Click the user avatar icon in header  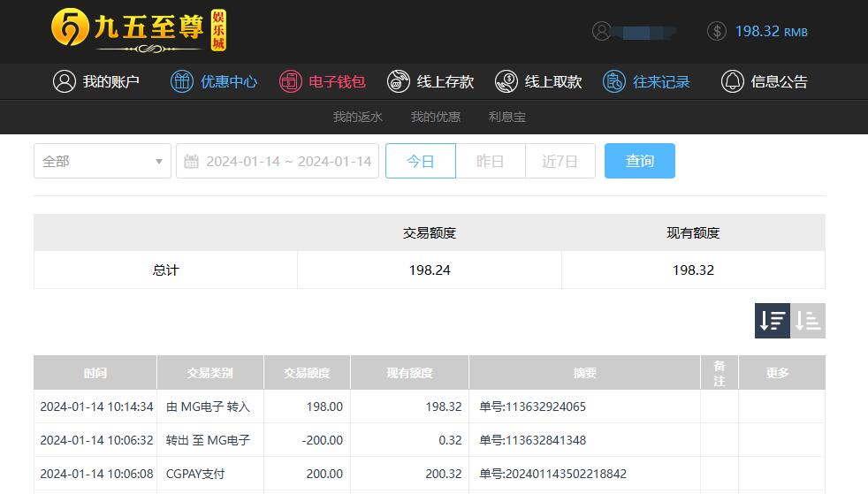coord(601,31)
